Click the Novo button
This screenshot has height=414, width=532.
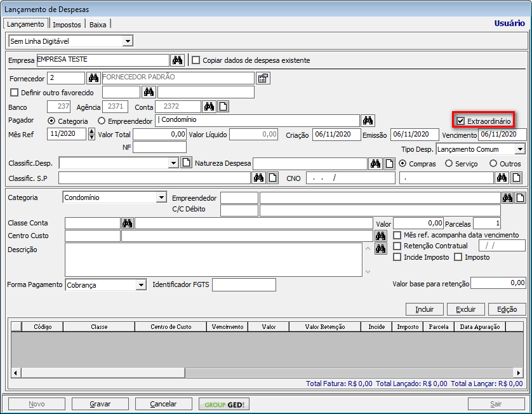pos(37,404)
